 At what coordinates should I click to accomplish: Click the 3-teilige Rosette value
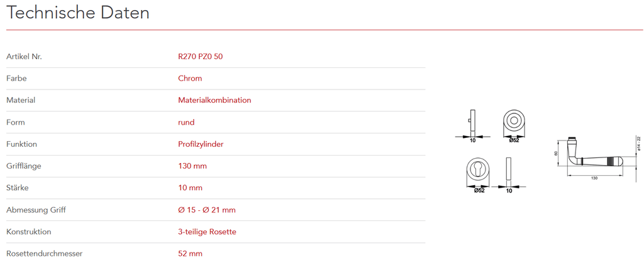click(x=207, y=232)
